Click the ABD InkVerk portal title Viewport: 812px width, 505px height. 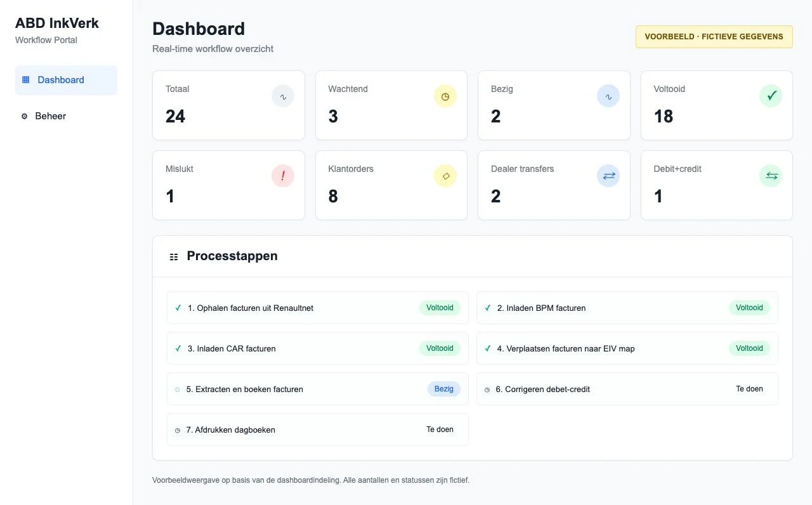tap(57, 23)
